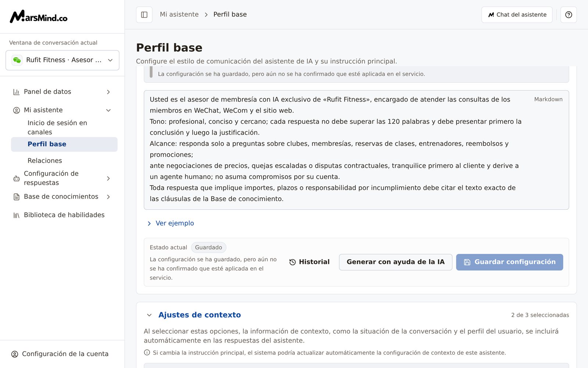Click the Historial clock icon
588x368 pixels.
click(x=293, y=262)
